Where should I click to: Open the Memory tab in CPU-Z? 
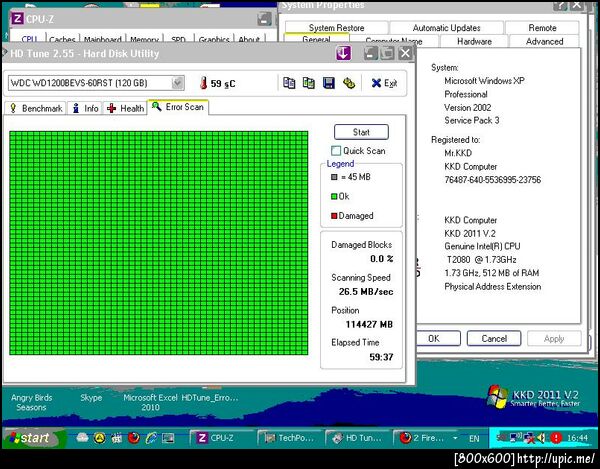[144, 39]
